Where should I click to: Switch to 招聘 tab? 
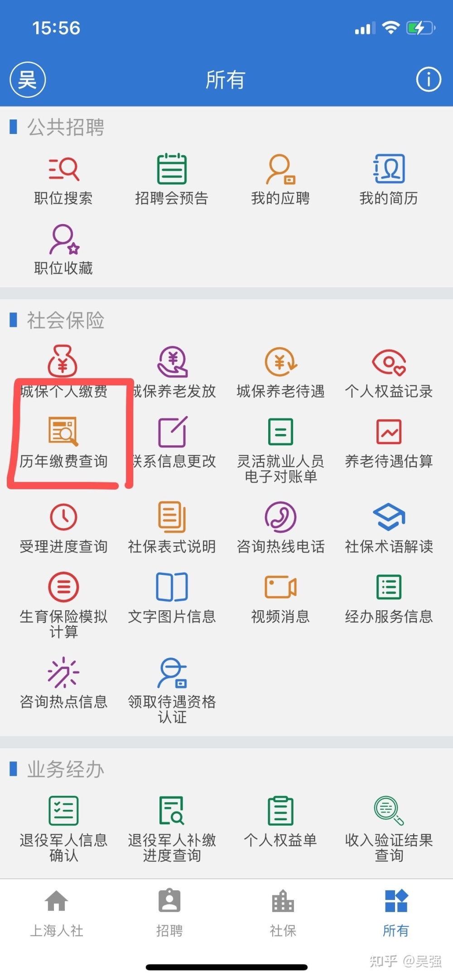(169, 913)
